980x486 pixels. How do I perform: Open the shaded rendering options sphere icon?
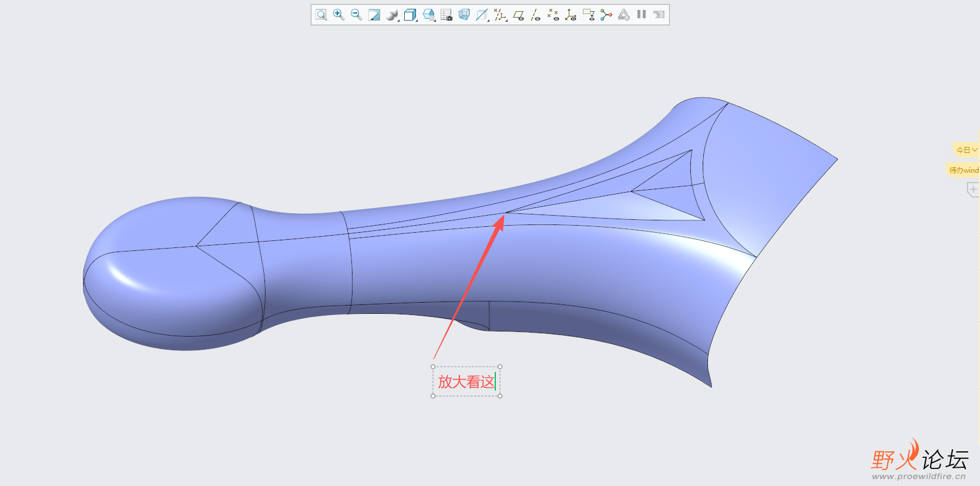(392, 15)
